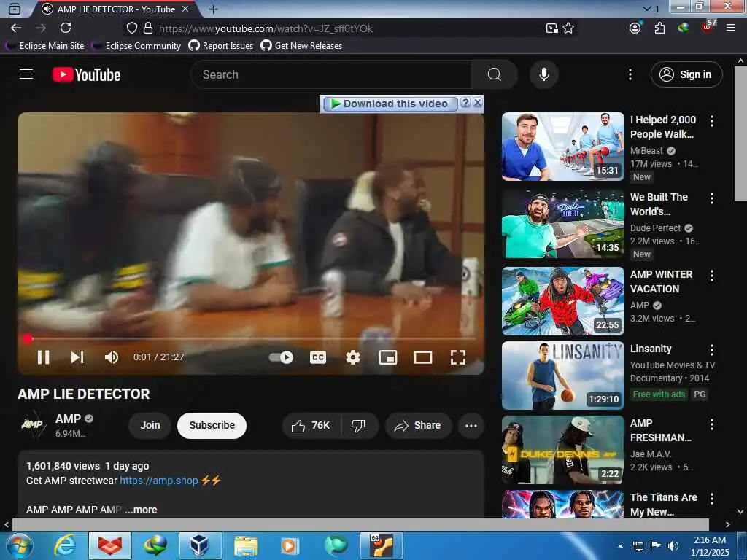Viewport: 747px width, 560px height.
Task: List all tabs dropdown arrow
Action: 646,9
